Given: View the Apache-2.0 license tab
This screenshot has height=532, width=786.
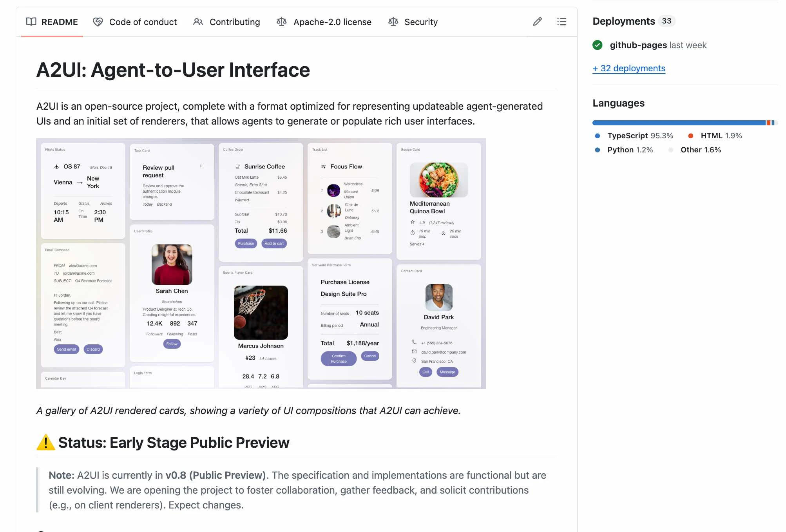Looking at the screenshot, I should click(324, 22).
